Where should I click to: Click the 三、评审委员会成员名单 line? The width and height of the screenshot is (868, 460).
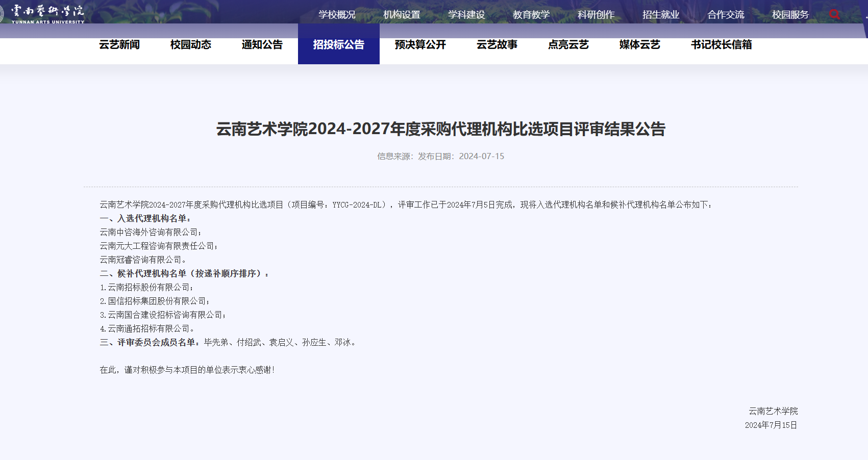229,342
